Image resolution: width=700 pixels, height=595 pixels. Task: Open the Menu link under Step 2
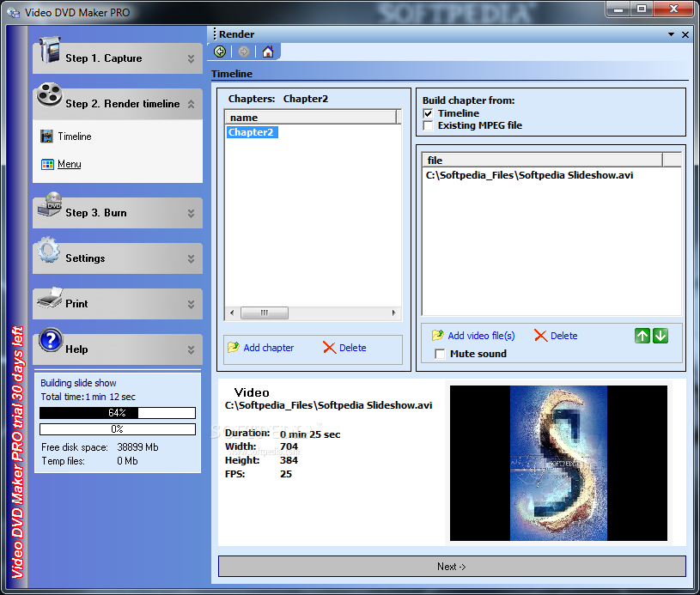tap(70, 164)
